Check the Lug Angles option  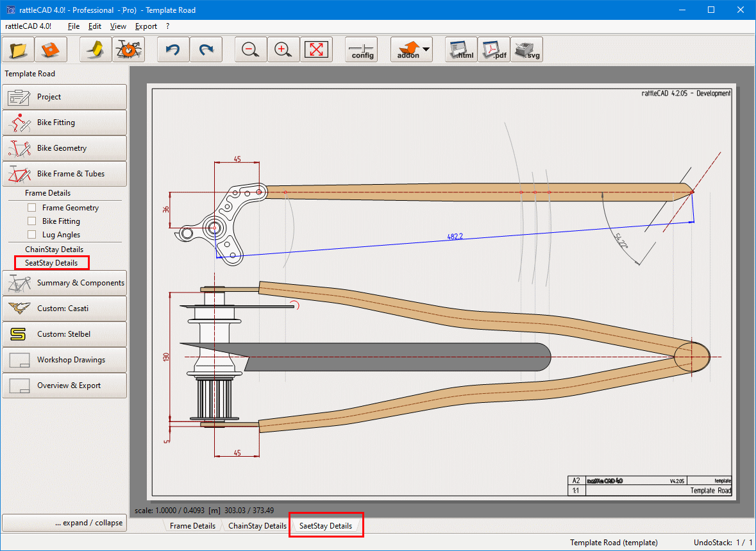click(31, 235)
